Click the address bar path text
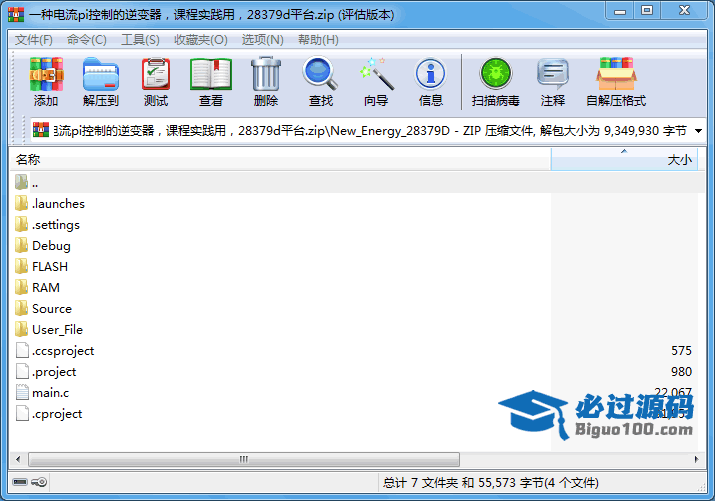The width and height of the screenshot is (715, 501). click(x=370, y=131)
